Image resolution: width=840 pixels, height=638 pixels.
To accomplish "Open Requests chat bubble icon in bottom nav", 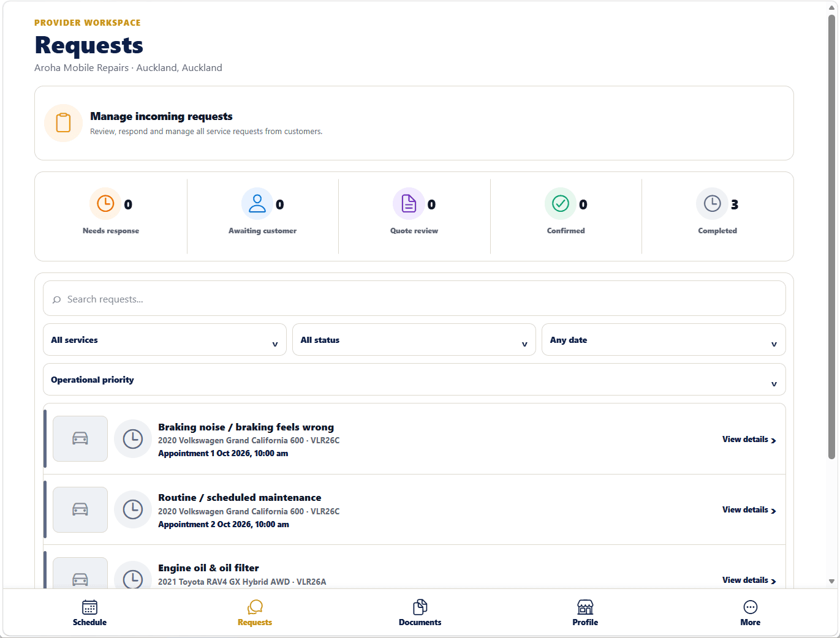I will [x=255, y=607].
